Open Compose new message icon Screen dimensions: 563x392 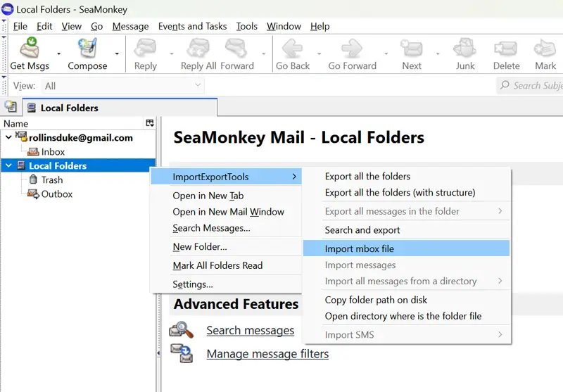pyautogui.click(x=87, y=49)
